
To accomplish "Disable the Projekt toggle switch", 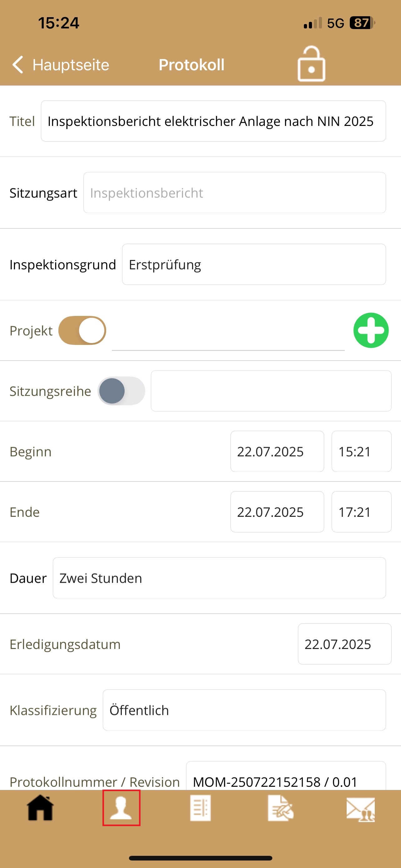I will point(82,330).
